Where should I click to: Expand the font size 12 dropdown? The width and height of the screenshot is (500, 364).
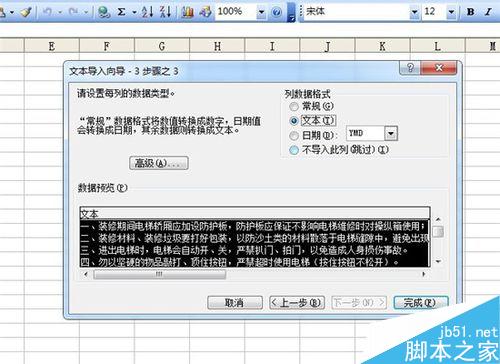click(x=451, y=12)
